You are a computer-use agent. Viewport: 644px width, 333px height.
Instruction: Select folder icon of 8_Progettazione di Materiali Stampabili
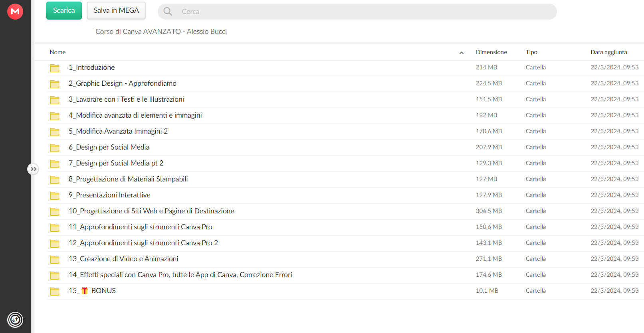(55, 180)
